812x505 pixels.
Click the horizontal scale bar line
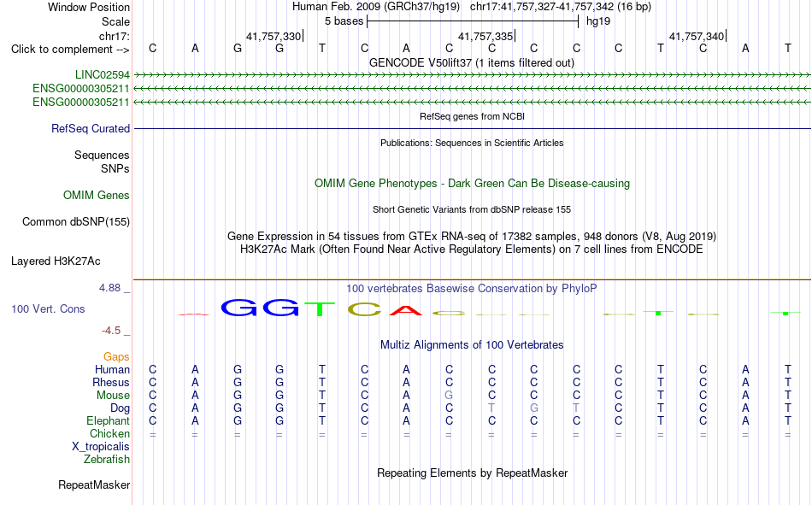tap(473, 21)
